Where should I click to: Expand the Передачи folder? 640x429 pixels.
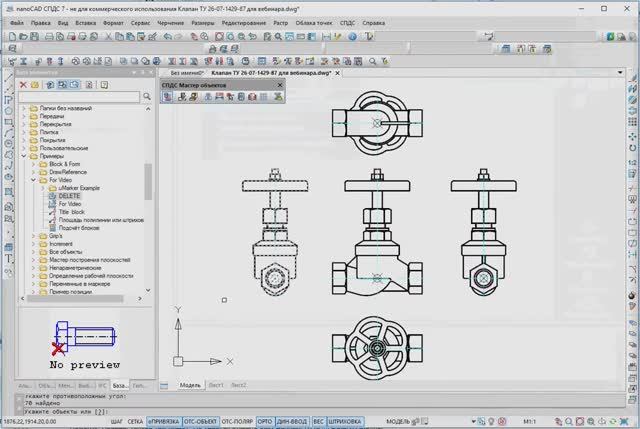click(24, 116)
